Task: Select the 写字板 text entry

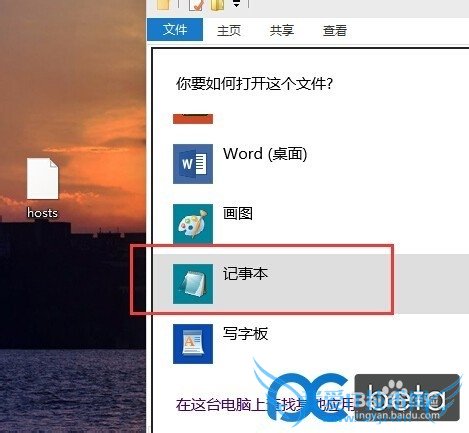Action: [x=245, y=333]
